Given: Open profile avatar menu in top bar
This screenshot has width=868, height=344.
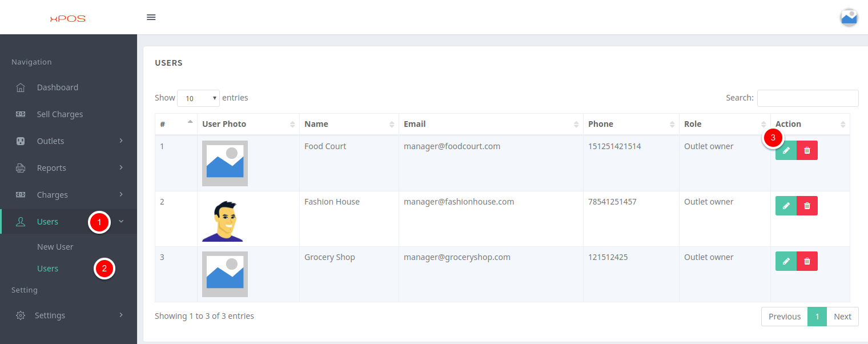Looking at the screenshot, I should coord(849,17).
